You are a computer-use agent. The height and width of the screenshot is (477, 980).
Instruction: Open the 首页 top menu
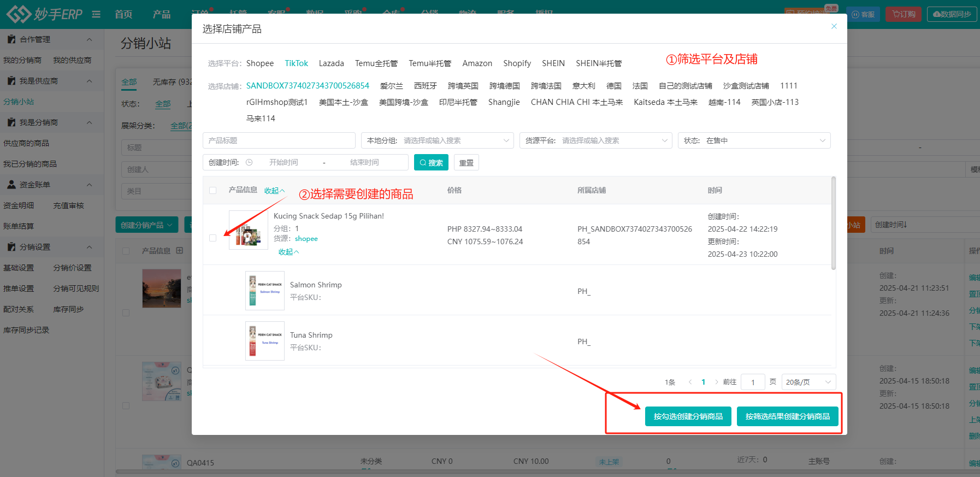pyautogui.click(x=123, y=14)
